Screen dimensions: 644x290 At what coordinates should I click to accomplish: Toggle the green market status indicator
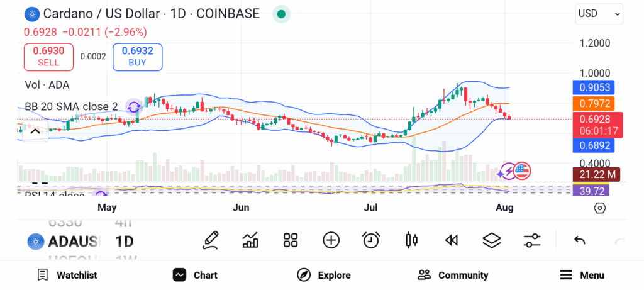pyautogui.click(x=281, y=14)
